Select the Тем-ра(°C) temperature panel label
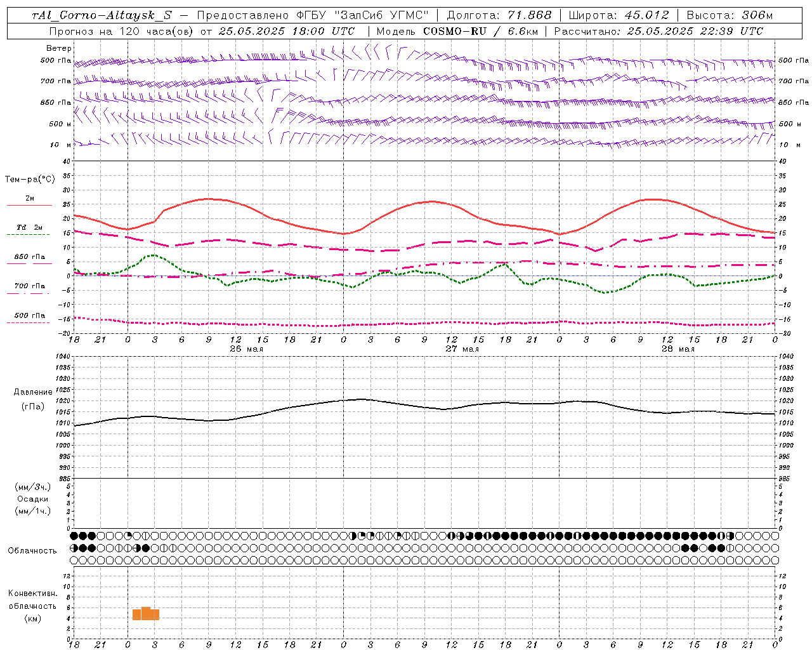The width and height of the screenshot is (812, 650). pyautogui.click(x=30, y=180)
